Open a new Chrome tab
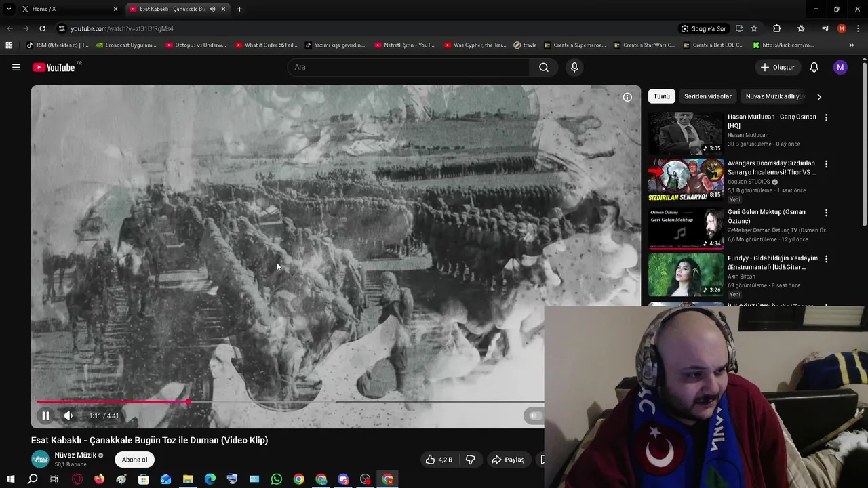 [239, 9]
